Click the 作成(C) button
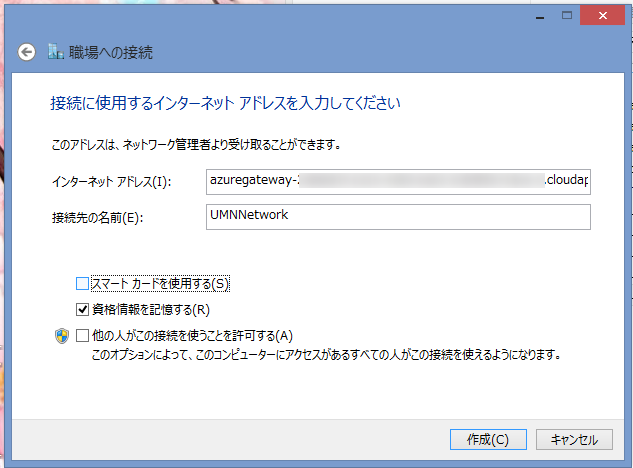Image resolution: width=633 pixels, height=468 pixels. pos(488,439)
